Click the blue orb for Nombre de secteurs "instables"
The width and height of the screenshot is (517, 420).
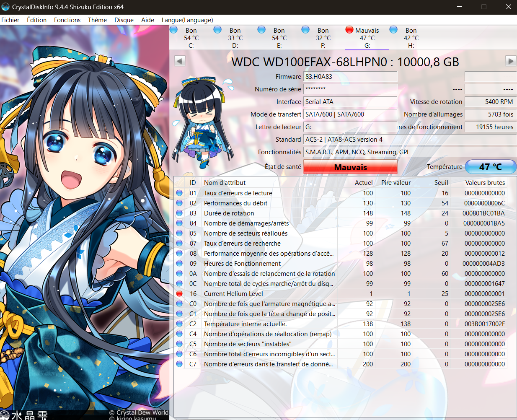tap(179, 344)
